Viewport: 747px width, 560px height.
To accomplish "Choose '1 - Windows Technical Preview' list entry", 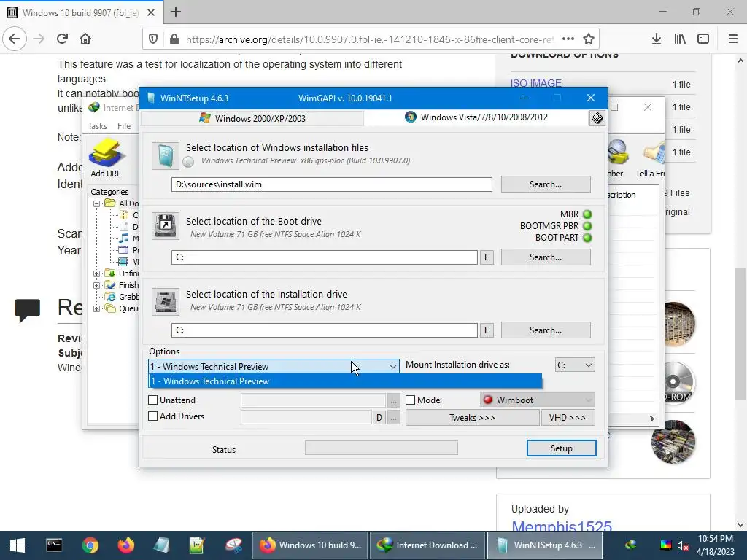I will pos(345,381).
